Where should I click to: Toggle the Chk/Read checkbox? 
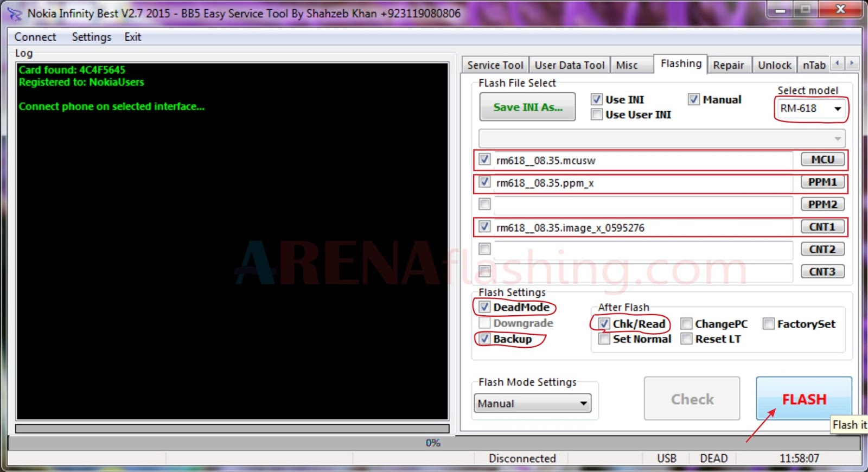click(x=604, y=324)
